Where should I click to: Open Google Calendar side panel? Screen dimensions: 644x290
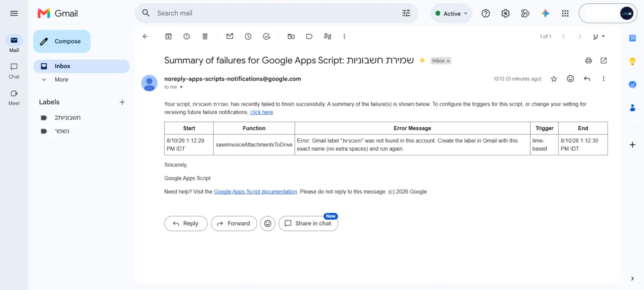[632, 38]
